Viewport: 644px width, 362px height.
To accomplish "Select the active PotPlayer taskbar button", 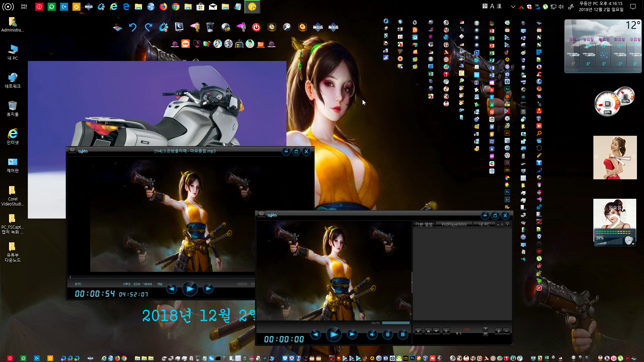I will (x=252, y=6).
